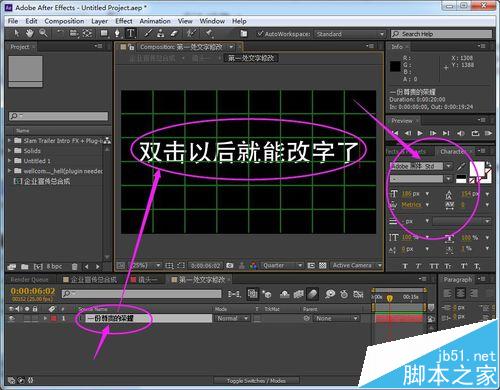This screenshot has height=390, width=500.
Task: Click the show channel RGB icon
Action: [253, 266]
